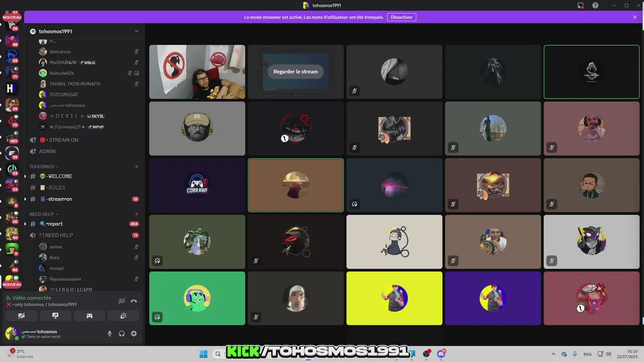
Task: Join the STREAM ON voice channel
Action: 85,140
